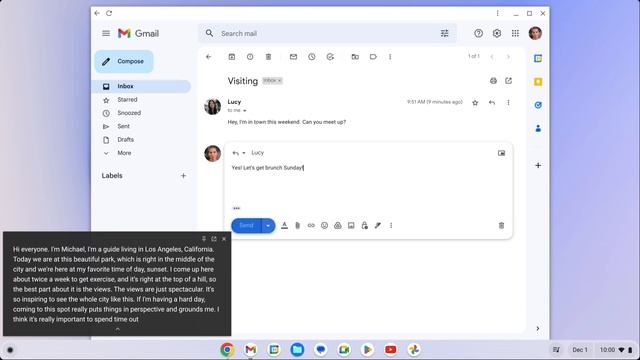
Task: Insert a link in reply
Action: pos(311,226)
